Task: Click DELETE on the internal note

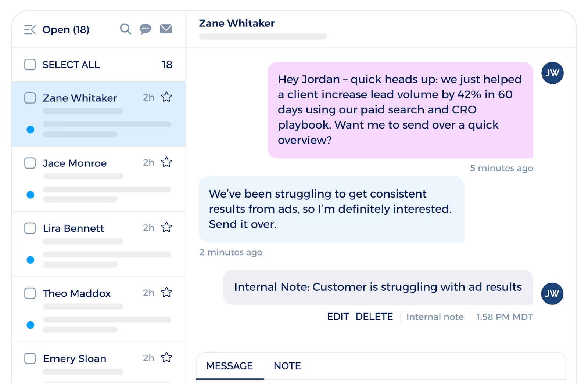Action: (374, 316)
